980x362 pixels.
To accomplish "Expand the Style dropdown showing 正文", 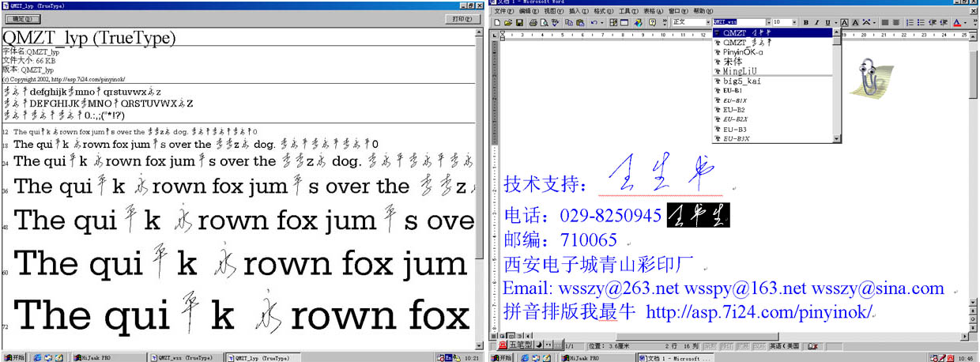I will click(x=708, y=22).
